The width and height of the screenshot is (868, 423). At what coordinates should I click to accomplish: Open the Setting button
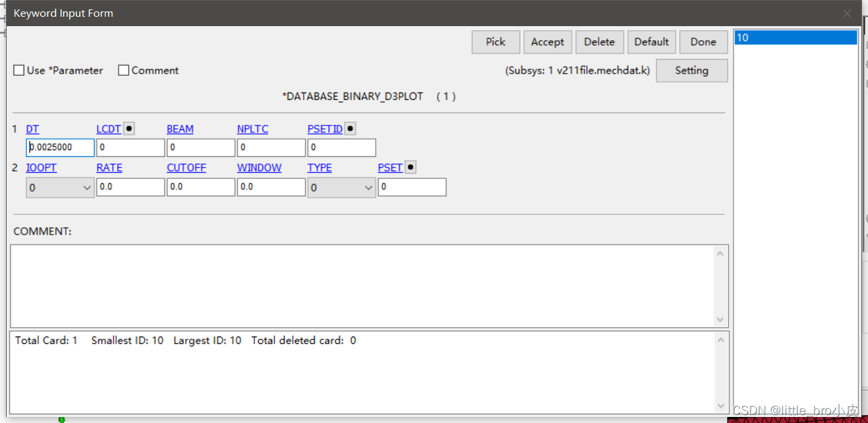pyautogui.click(x=691, y=70)
